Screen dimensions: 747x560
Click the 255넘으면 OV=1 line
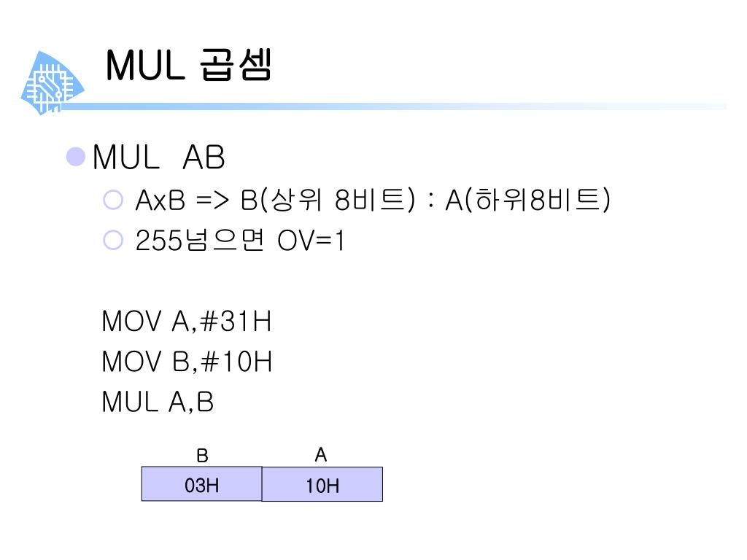point(239,240)
